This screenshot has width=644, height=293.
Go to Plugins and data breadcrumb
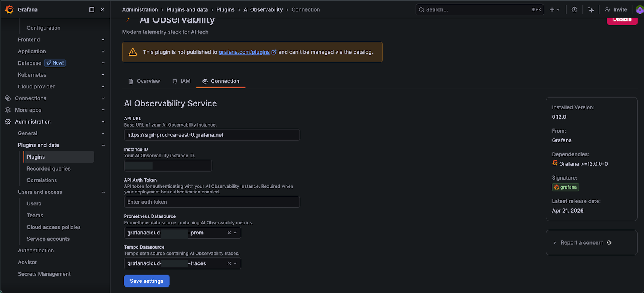pos(187,9)
